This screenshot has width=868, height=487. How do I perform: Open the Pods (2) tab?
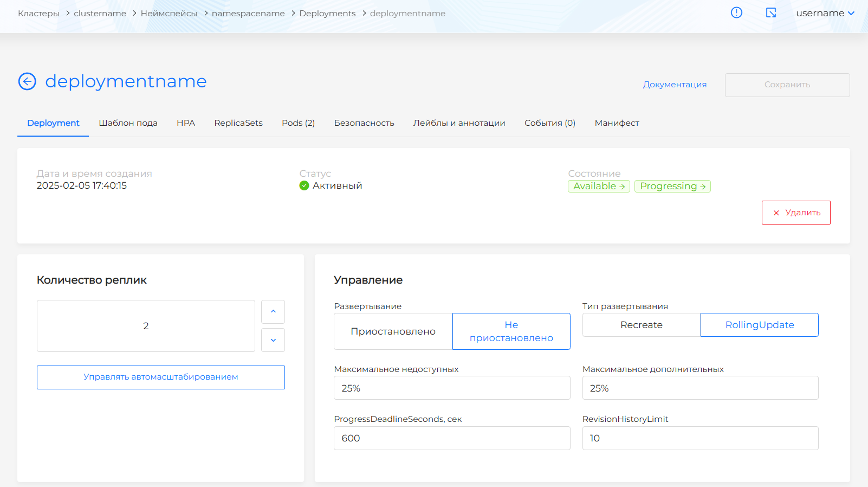coord(298,123)
